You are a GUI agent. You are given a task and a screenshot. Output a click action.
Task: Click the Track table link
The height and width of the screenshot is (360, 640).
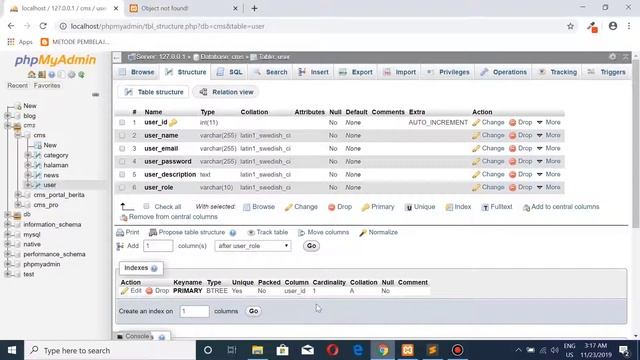coord(268,233)
